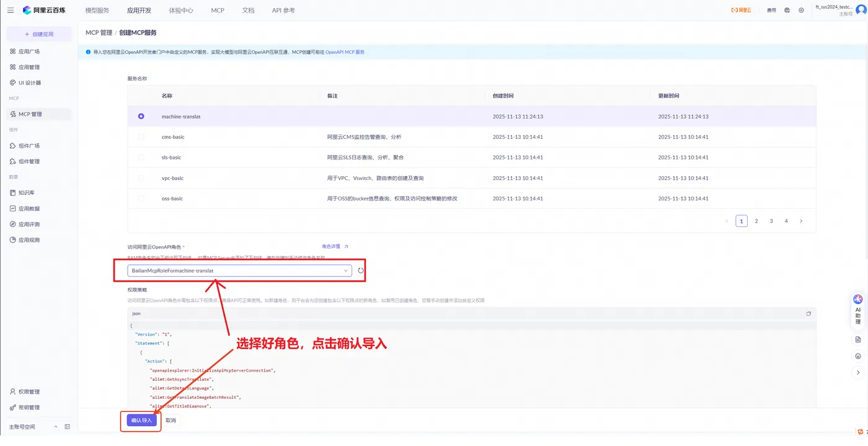Open the API 参考 top menu

(283, 11)
